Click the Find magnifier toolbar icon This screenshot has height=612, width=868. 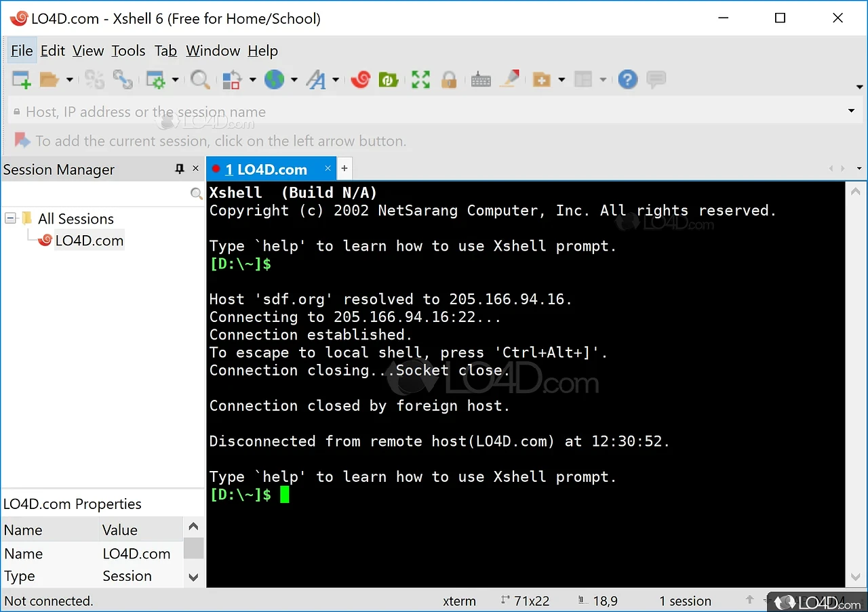tap(199, 80)
